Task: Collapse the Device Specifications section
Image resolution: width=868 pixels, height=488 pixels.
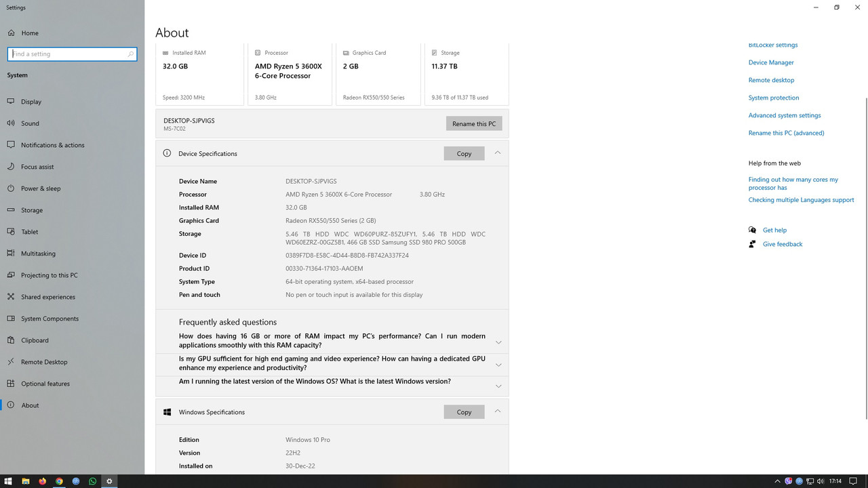Action: tap(498, 153)
